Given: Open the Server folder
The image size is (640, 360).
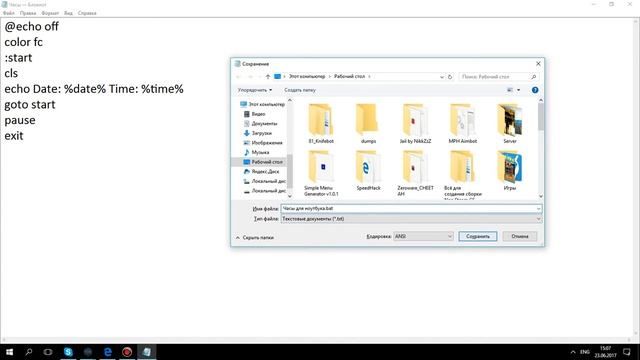Looking at the screenshot, I should [509, 123].
